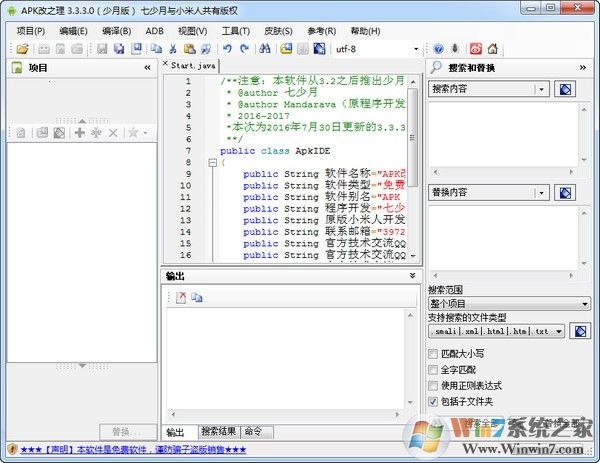Click the red Weibo icon
This screenshot has height=463, width=600.
click(x=476, y=49)
